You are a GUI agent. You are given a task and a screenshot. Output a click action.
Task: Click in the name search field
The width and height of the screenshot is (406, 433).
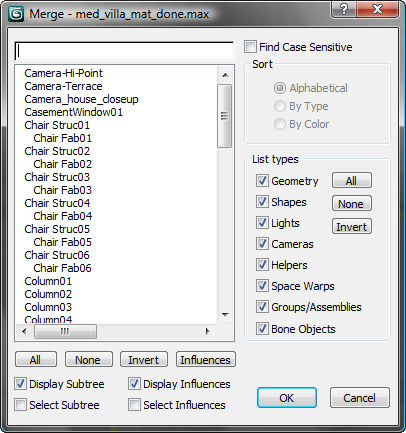(124, 51)
